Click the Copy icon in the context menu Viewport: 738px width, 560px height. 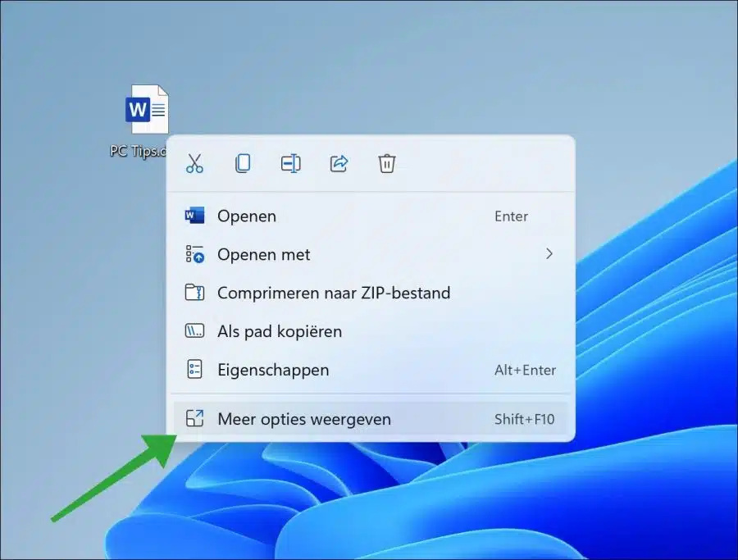pyautogui.click(x=243, y=163)
